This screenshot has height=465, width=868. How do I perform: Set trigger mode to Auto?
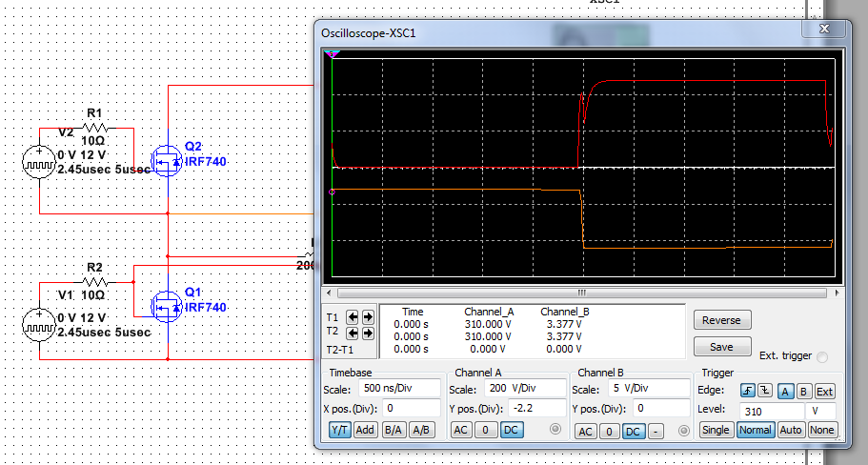[791, 430]
